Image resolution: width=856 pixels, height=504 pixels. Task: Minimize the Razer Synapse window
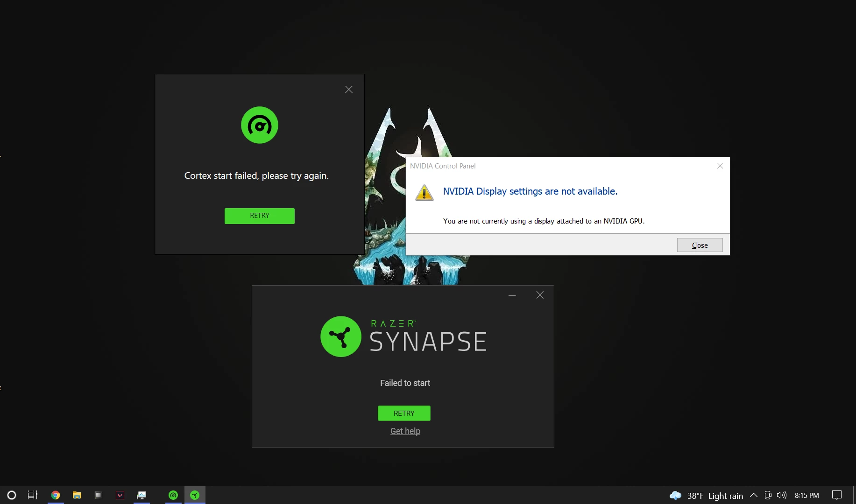coord(512,295)
